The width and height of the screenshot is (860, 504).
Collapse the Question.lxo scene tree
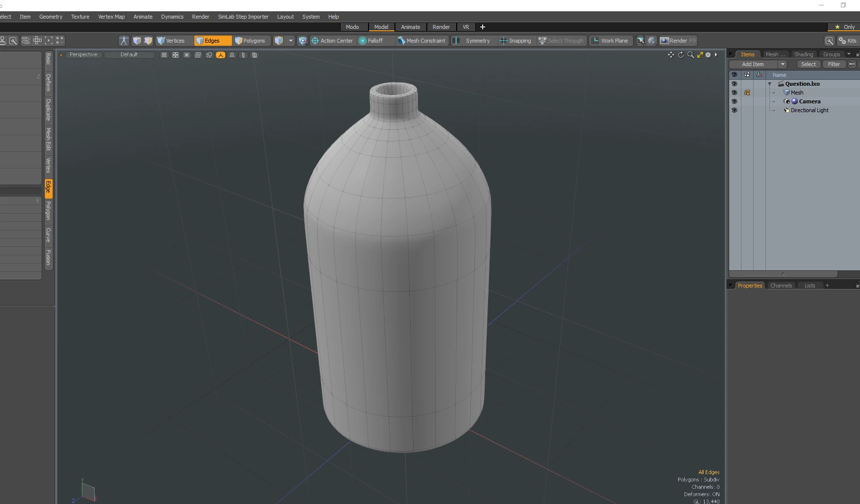769,84
